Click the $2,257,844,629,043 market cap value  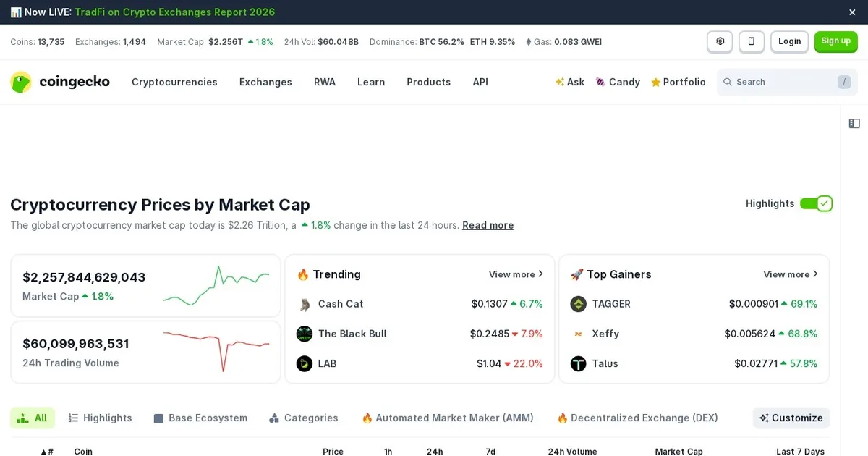pyautogui.click(x=84, y=277)
